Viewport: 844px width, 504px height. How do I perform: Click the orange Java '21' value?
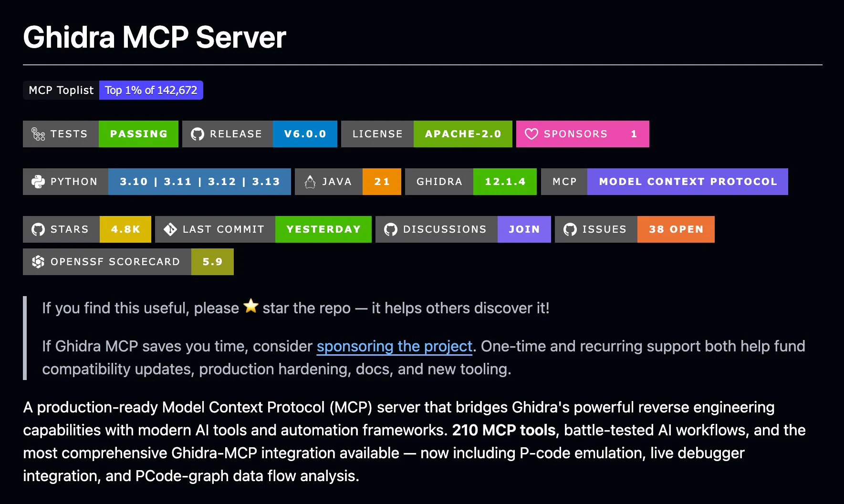(x=382, y=182)
